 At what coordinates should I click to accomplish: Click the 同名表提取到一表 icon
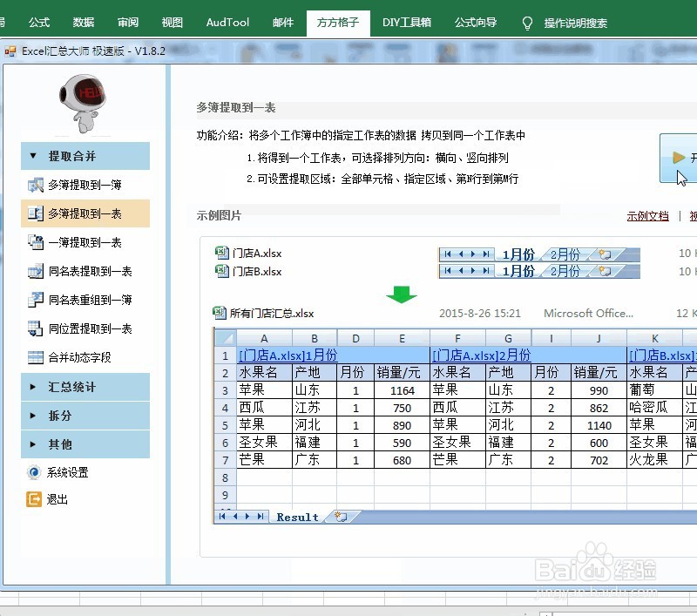click(36, 271)
